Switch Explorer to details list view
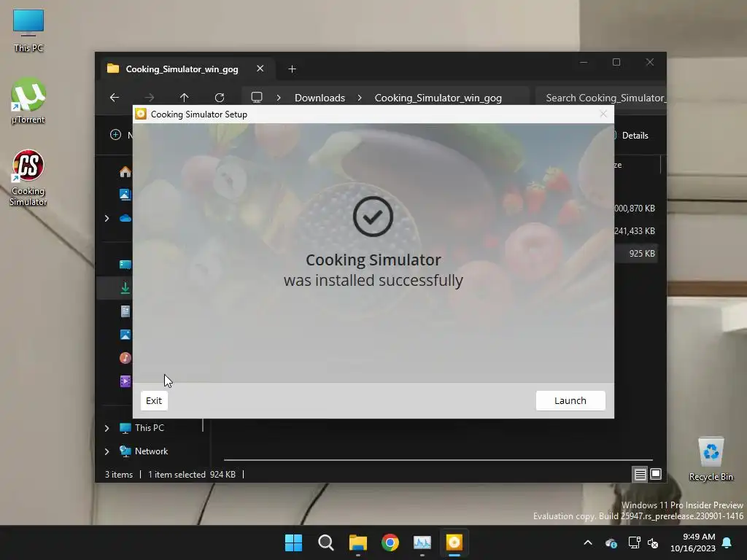 [640, 474]
